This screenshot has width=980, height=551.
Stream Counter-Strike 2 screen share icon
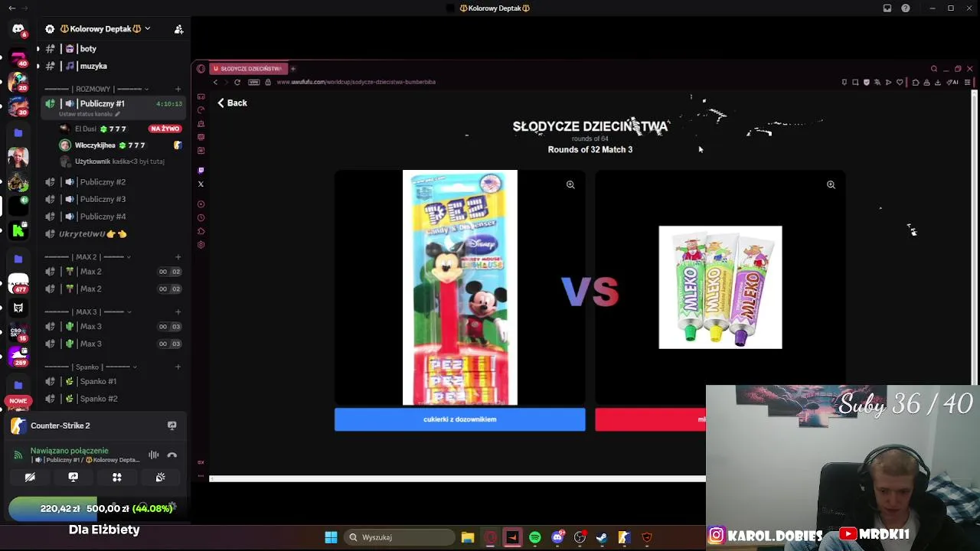pyautogui.click(x=171, y=425)
